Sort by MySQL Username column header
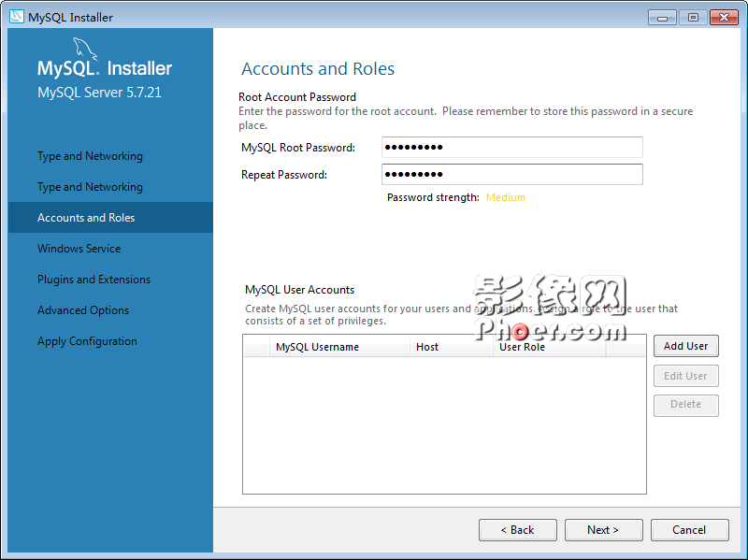The height and width of the screenshot is (560, 748). point(339,347)
